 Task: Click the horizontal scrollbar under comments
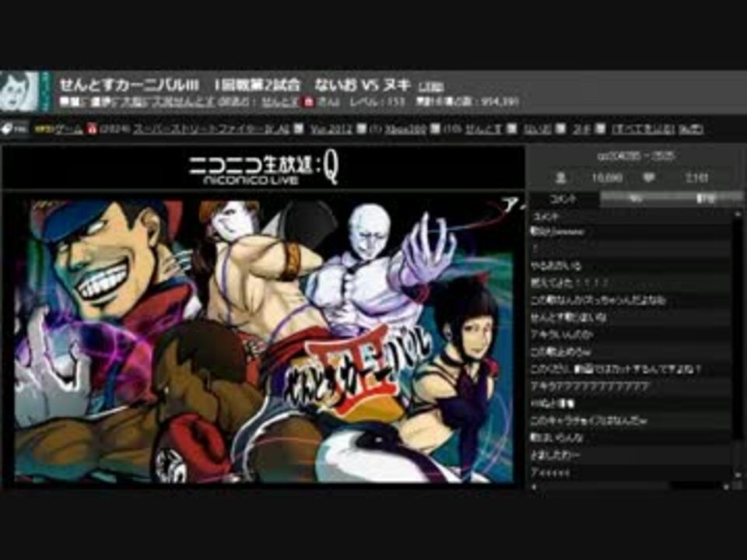630,486
